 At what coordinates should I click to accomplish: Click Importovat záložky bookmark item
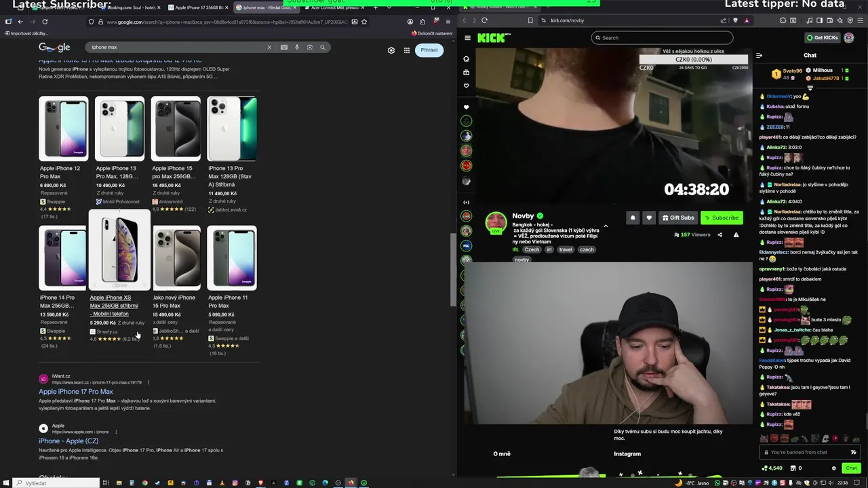pyautogui.click(x=26, y=33)
